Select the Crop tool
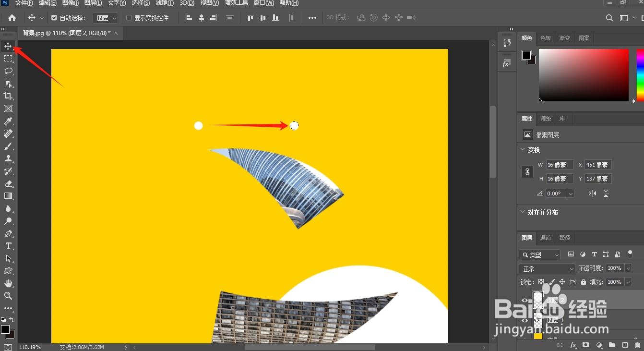Image resolution: width=644 pixels, height=351 pixels. (8, 96)
